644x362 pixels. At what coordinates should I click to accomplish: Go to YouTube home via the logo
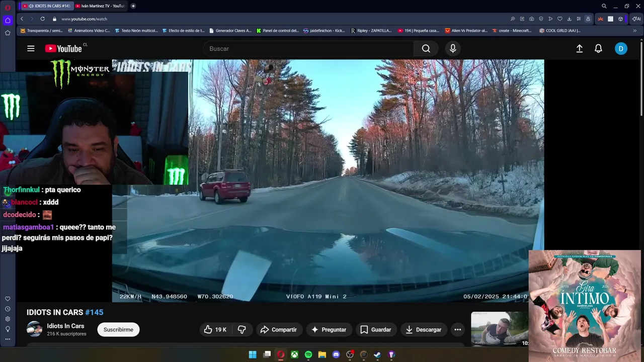tap(63, 49)
